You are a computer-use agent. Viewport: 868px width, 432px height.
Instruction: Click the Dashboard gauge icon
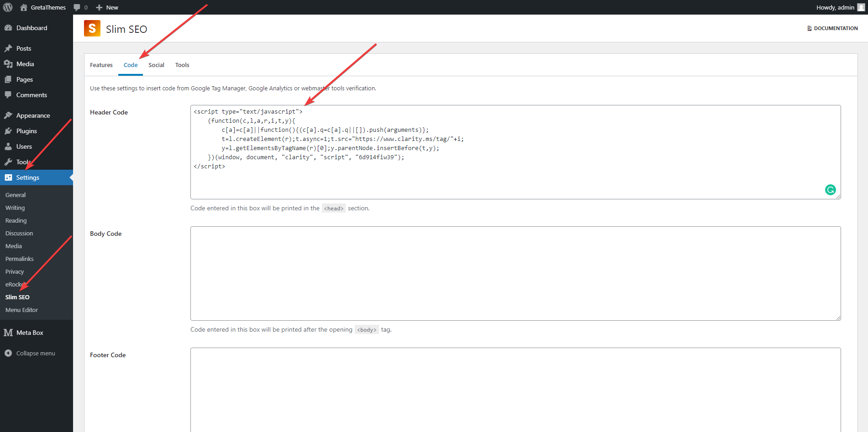tap(8, 28)
